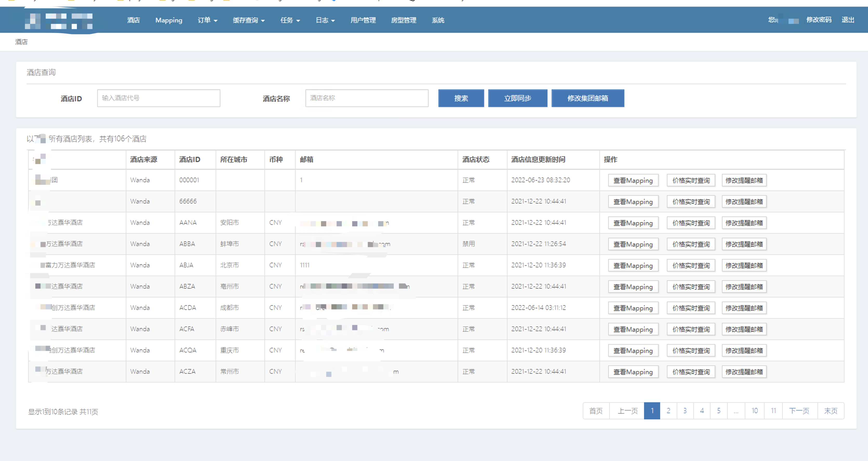Viewport: 868px width, 461px height.
Task: Click 价格实时查询 for hotel ACDA
Action: click(x=691, y=308)
